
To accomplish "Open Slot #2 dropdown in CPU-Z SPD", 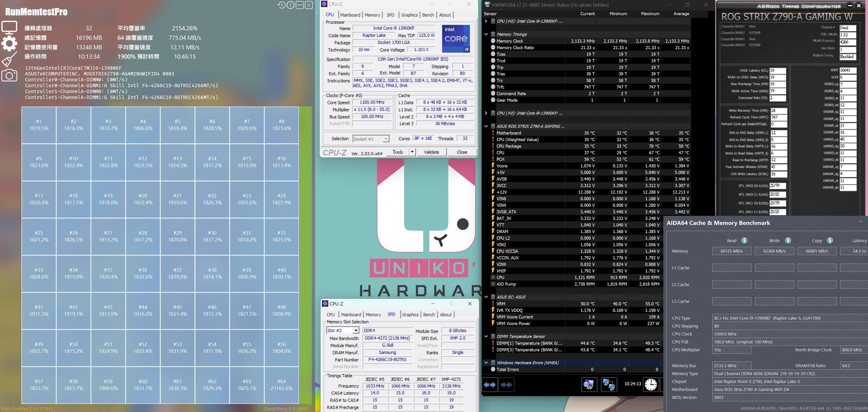I will click(355, 330).
